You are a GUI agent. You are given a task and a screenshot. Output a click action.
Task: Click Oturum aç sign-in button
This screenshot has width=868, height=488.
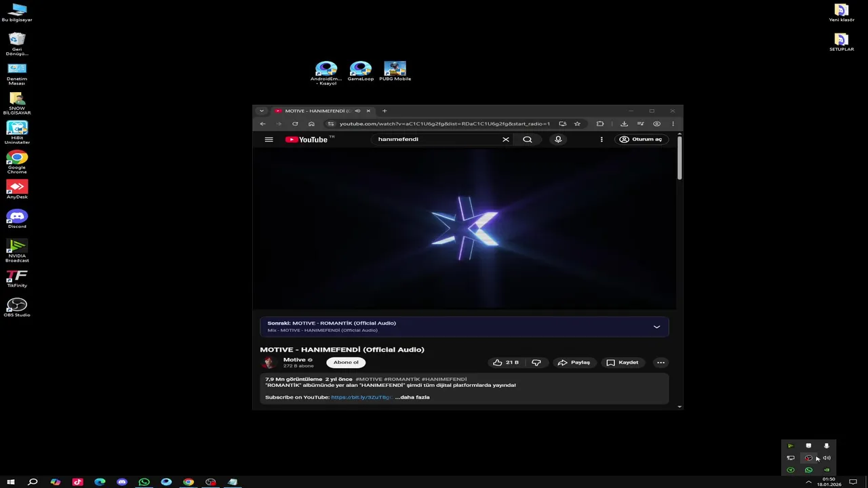[x=641, y=140]
